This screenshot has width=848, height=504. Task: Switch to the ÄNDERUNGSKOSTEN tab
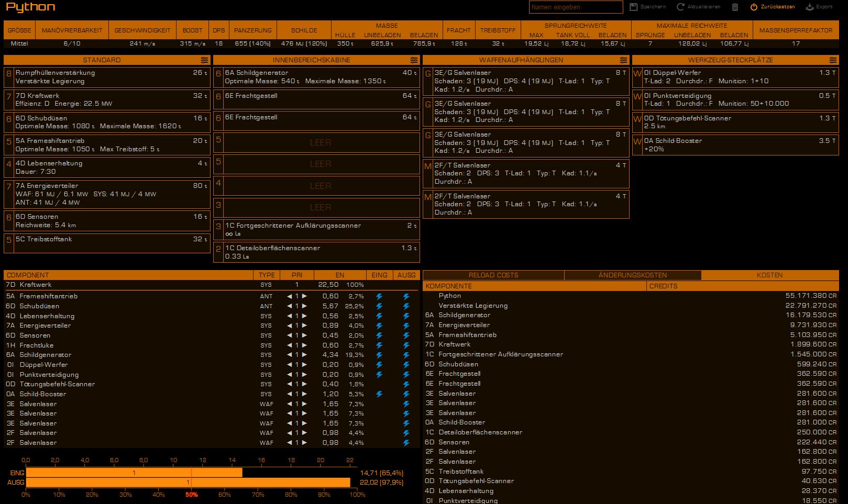pyautogui.click(x=633, y=275)
